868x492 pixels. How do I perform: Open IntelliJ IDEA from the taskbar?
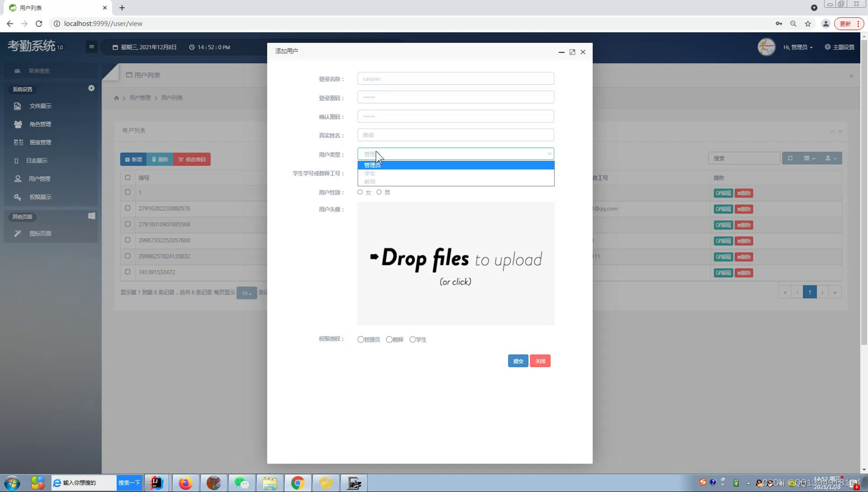pos(156,483)
